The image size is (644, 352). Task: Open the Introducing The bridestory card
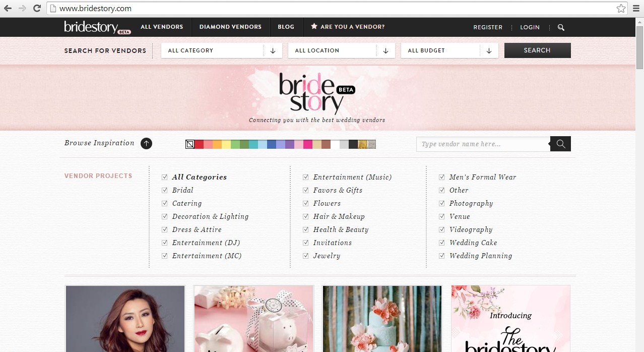point(510,319)
